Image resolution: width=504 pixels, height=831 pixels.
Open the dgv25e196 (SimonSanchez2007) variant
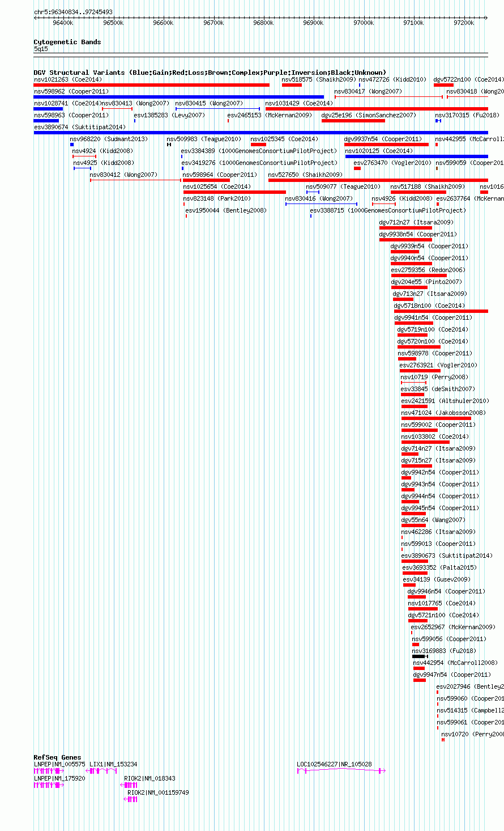(353, 121)
